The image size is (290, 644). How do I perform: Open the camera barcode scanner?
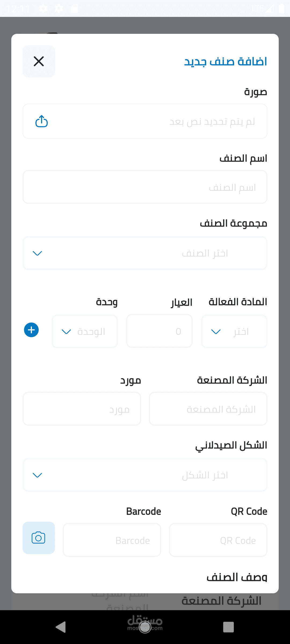pyautogui.click(x=39, y=538)
